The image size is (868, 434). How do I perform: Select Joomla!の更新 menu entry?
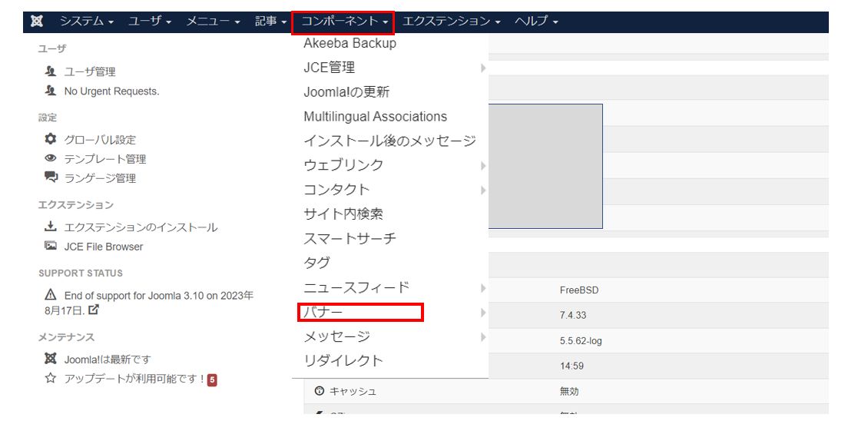[x=346, y=92]
